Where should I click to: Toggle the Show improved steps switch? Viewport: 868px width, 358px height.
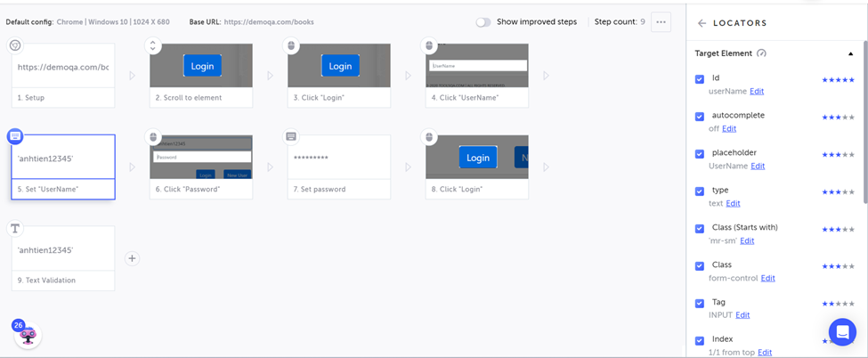coord(483,22)
